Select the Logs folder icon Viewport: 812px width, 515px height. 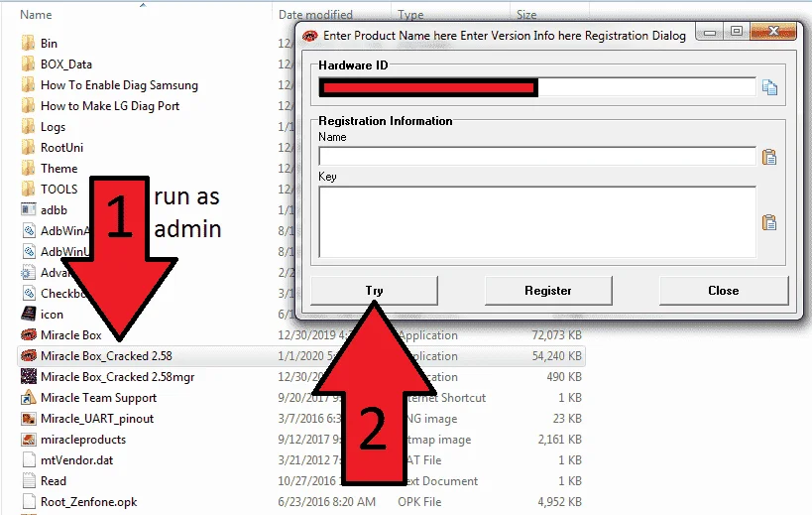pos(28,126)
